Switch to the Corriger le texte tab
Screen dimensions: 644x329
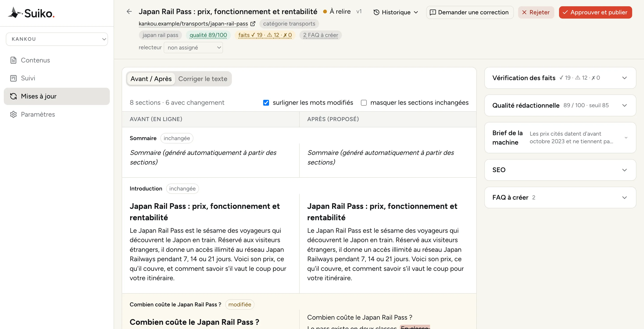203,79
